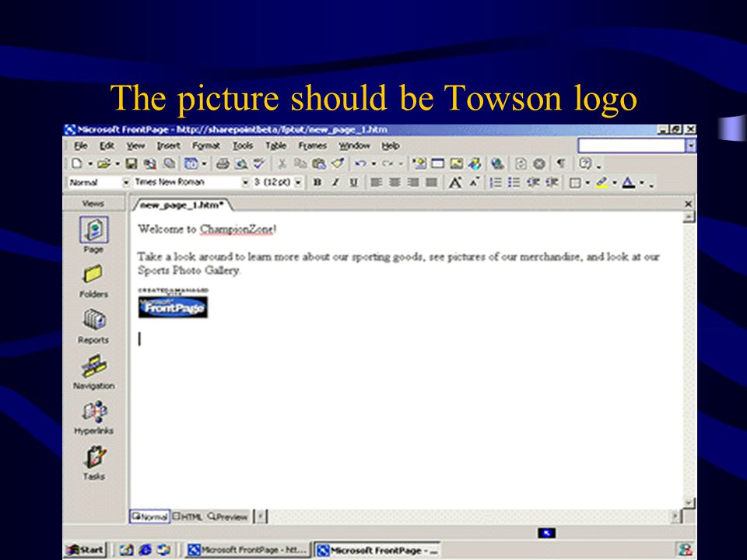747x560 pixels.
Task: Toggle Underline formatting button
Action: (x=353, y=182)
